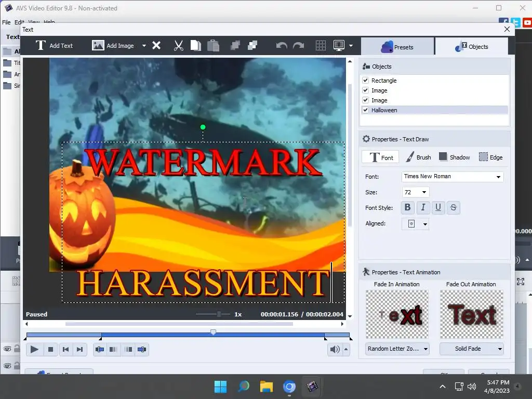Click the WATERMARK text in preview

tap(203, 163)
